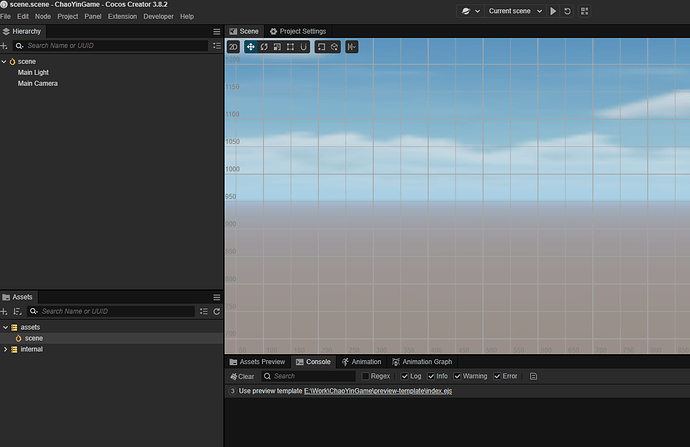Open the Help menu
This screenshot has height=447, width=690.
tap(187, 16)
